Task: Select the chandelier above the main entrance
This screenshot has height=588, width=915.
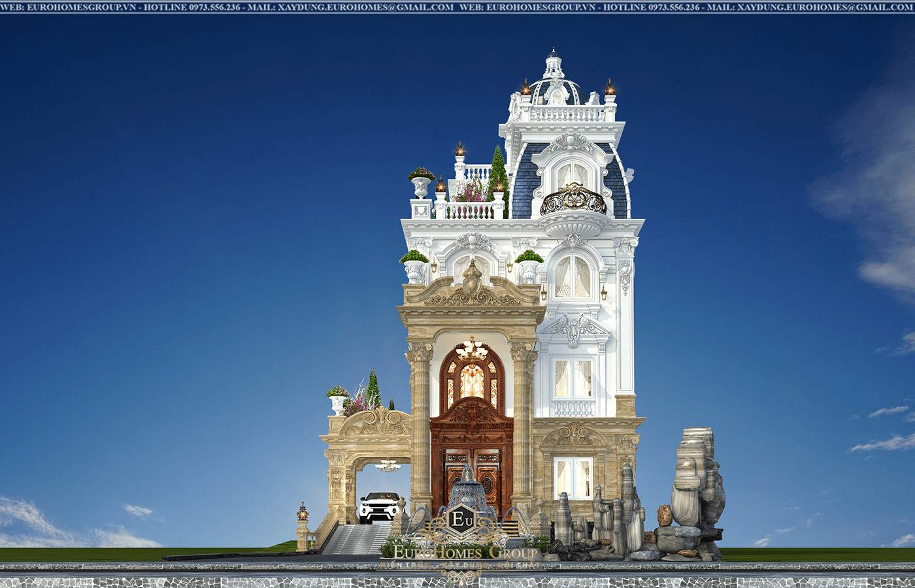Action: [471, 350]
